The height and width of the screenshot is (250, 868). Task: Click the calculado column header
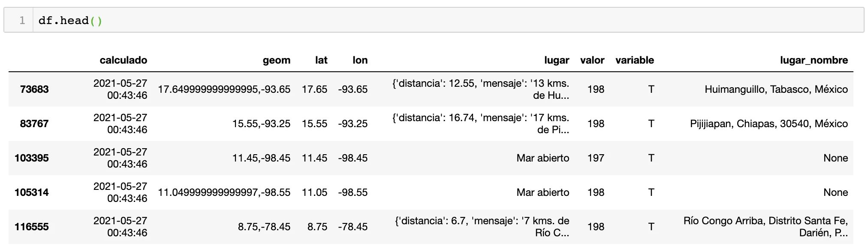(123, 60)
